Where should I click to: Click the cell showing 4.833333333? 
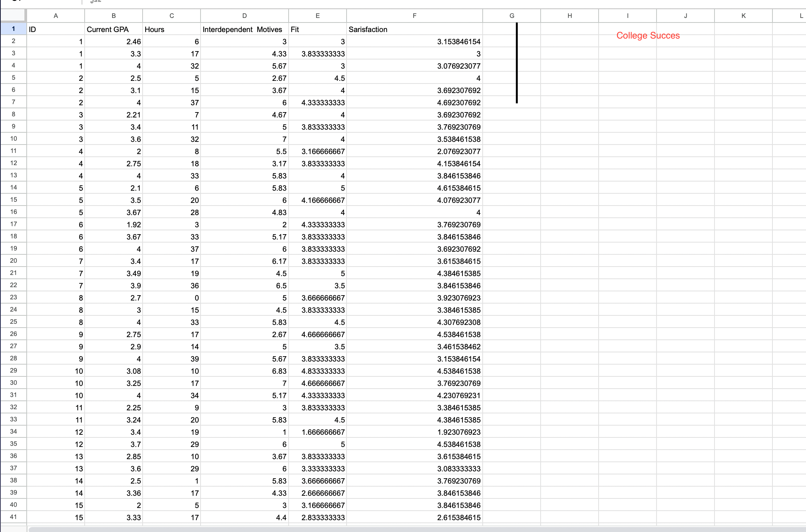tap(318, 370)
